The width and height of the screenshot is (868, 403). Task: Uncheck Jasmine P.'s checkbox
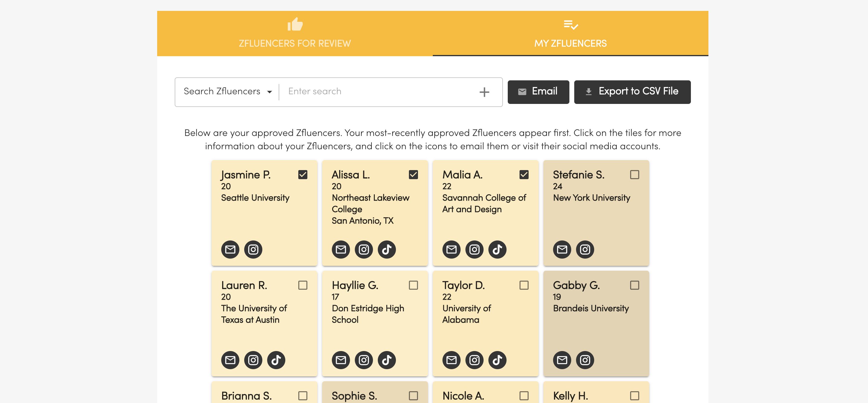303,175
